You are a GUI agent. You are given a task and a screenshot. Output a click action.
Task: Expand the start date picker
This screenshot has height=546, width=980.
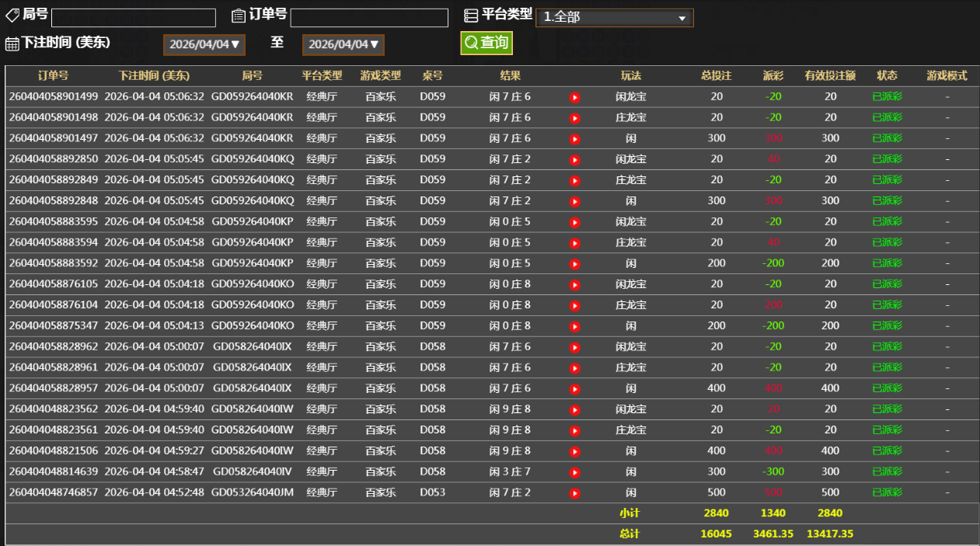[204, 44]
